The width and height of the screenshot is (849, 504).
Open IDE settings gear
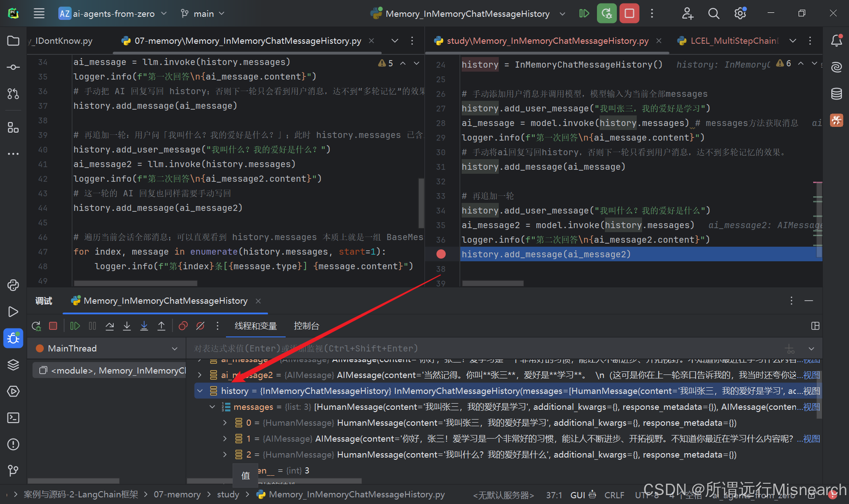click(740, 13)
